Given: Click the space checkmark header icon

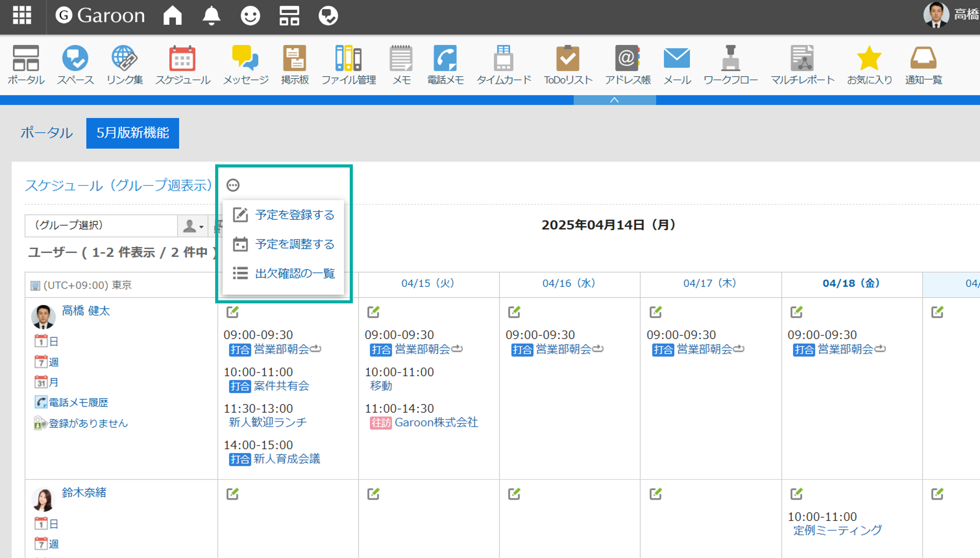Looking at the screenshot, I should click(328, 16).
